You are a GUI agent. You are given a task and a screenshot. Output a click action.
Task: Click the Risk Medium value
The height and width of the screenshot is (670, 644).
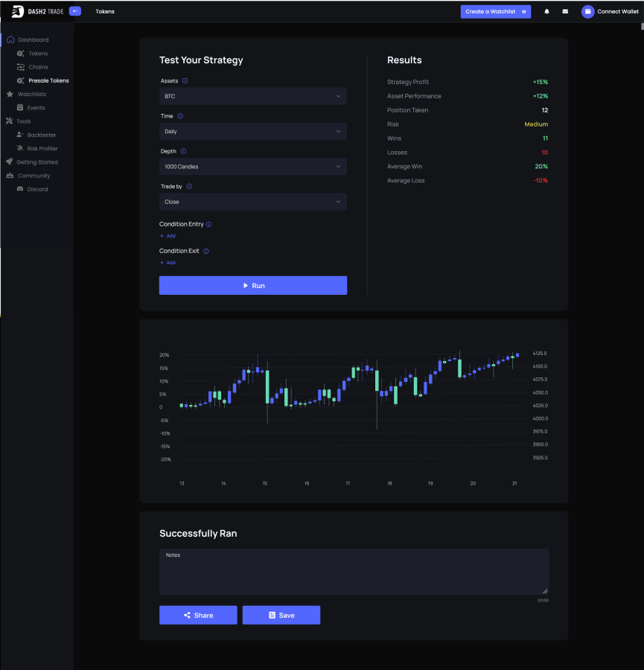[536, 124]
